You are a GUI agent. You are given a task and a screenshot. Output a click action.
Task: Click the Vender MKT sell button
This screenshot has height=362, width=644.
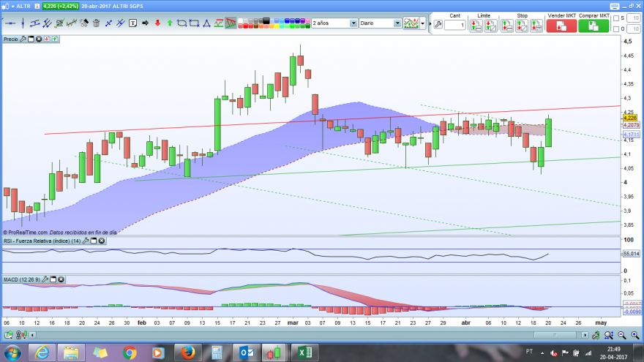click(561, 26)
